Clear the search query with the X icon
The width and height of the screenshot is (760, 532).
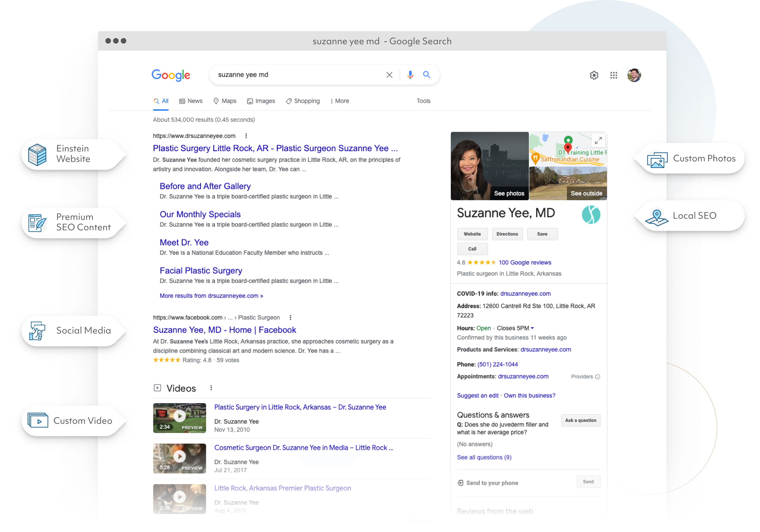(x=389, y=75)
